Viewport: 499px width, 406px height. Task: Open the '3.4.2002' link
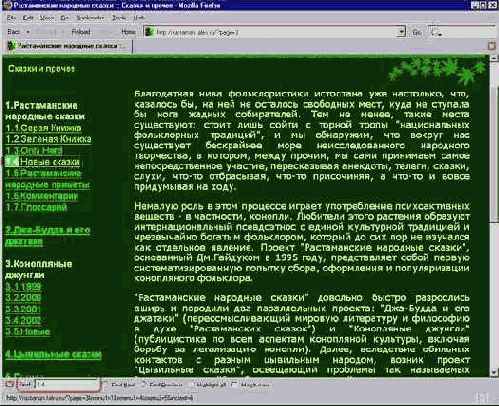[23, 320]
